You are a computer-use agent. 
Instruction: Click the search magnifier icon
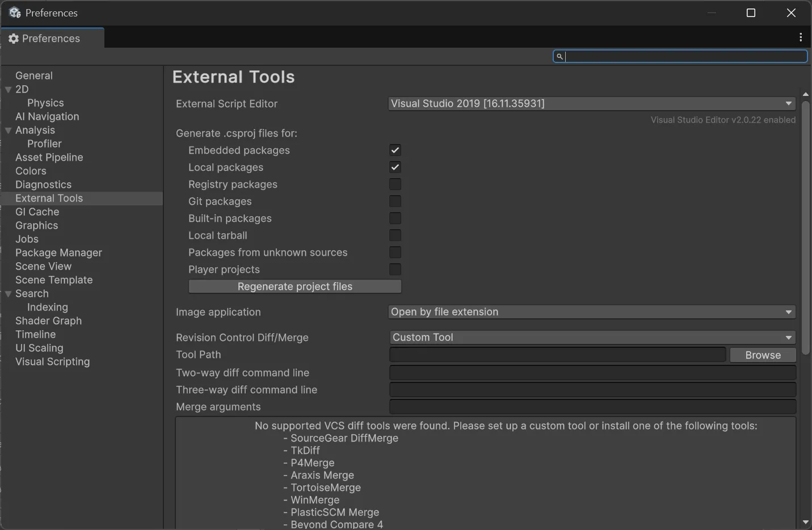click(559, 56)
